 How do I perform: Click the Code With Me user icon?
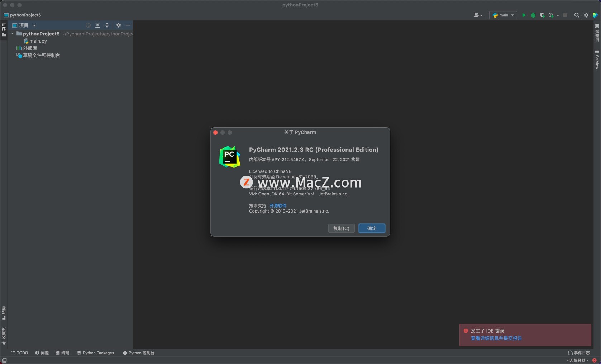pos(478,15)
